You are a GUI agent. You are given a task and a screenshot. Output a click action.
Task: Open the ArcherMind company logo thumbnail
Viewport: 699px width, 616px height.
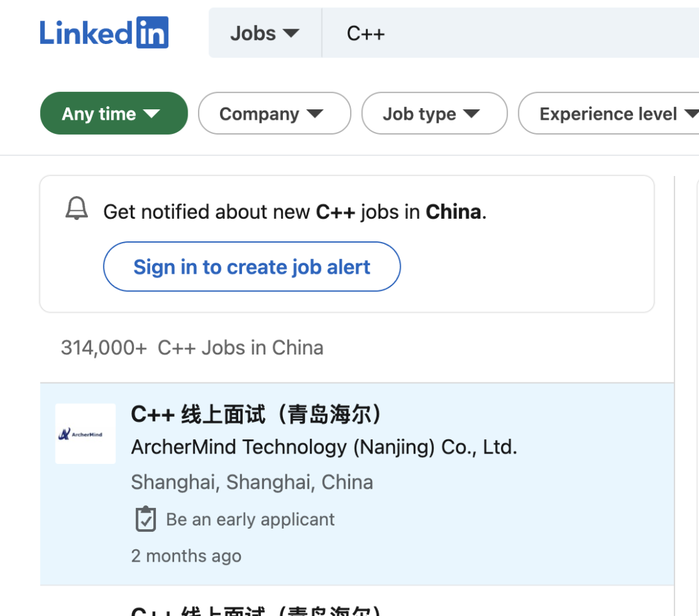tap(85, 434)
